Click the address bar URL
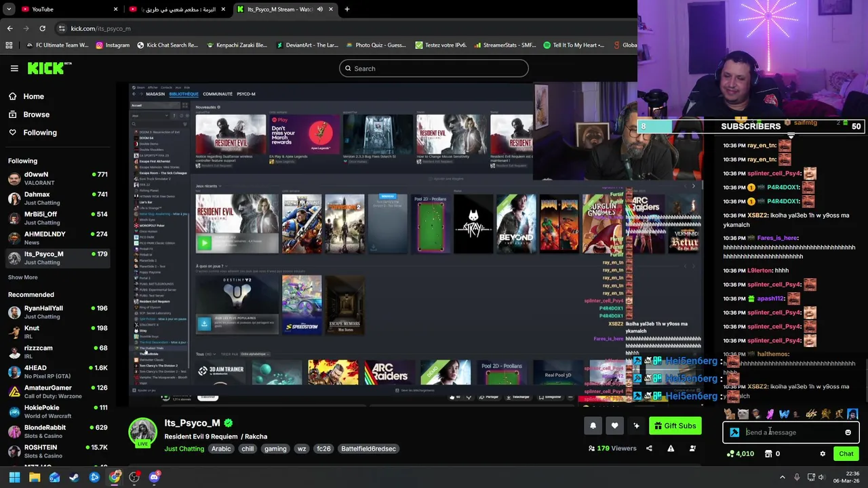Screen dimensions: 868x488 click(x=101, y=28)
